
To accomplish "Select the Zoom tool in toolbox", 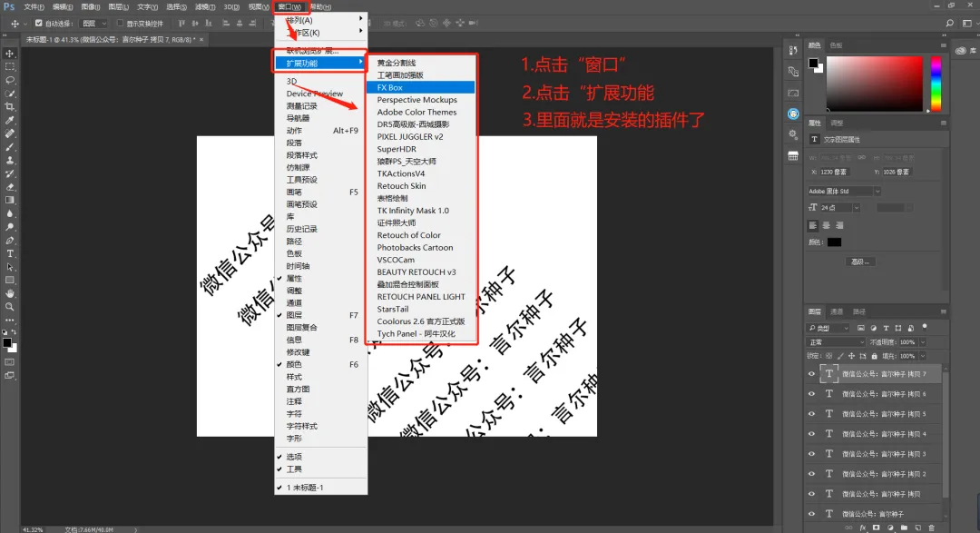I will pyautogui.click(x=9, y=307).
